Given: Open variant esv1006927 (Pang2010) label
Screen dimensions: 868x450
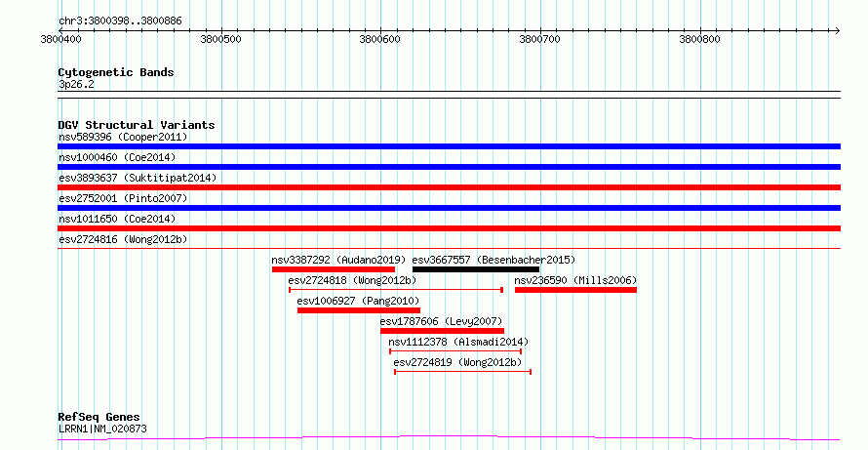Looking at the screenshot, I should click(x=358, y=301).
